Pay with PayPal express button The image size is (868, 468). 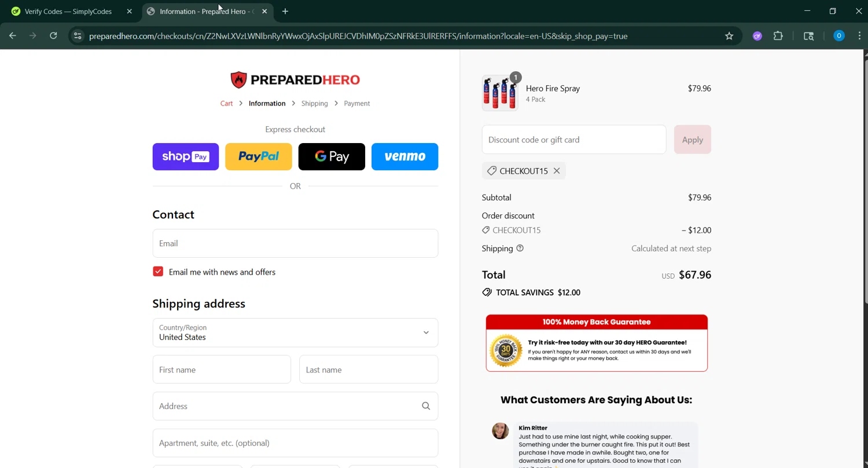click(x=259, y=156)
